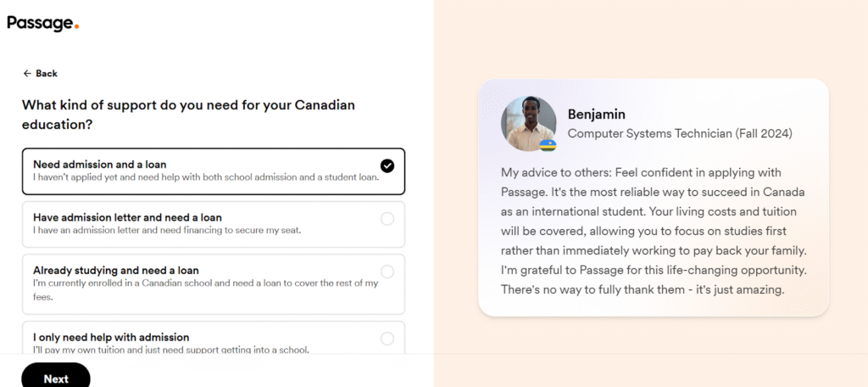Click the support question heading
Viewport: 868px width, 387px height.
pyautogui.click(x=188, y=115)
